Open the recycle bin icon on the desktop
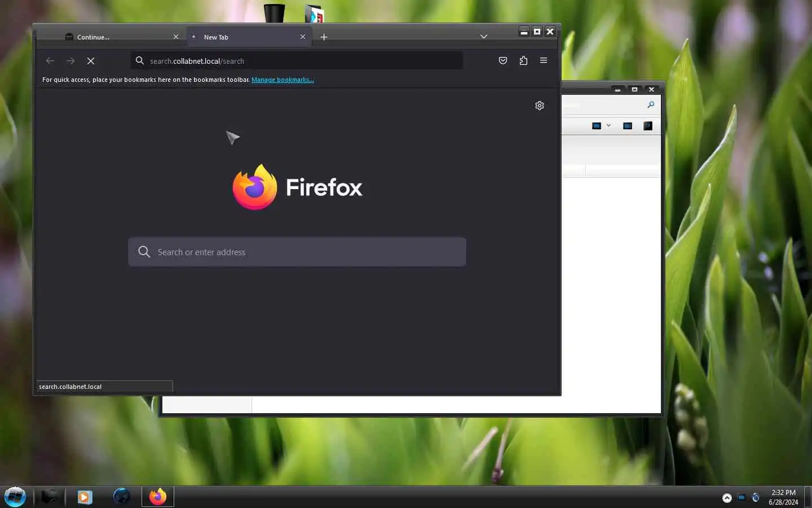Image resolution: width=812 pixels, height=508 pixels. tap(275, 12)
